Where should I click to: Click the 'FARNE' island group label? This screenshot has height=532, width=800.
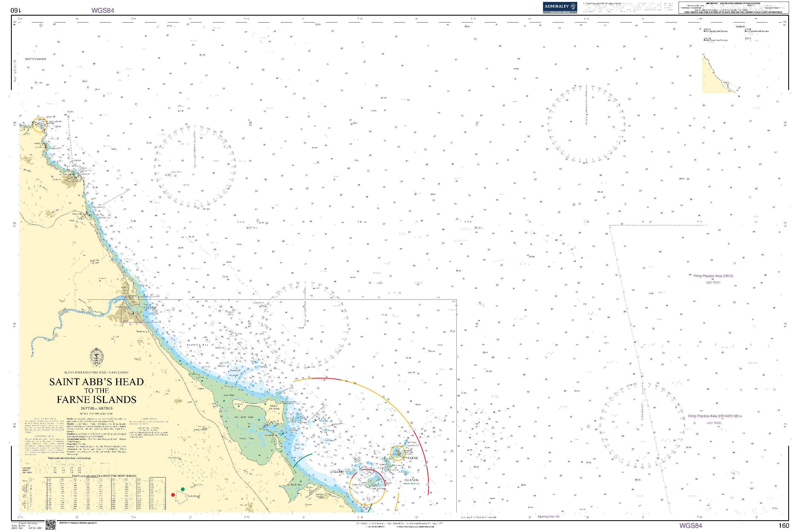point(413,458)
